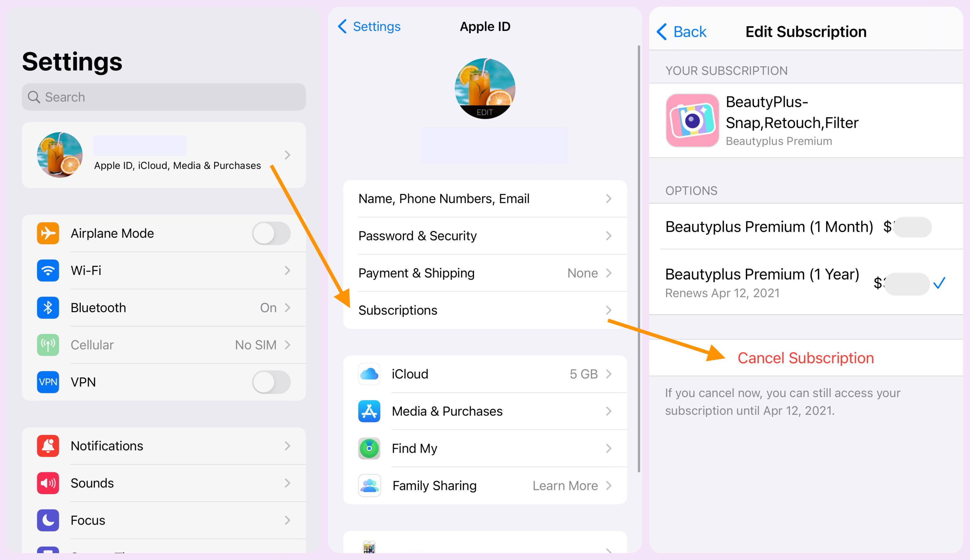The width and height of the screenshot is (970, 560).
Task: Tap Edit on Apple ID profile photo
Action: [485, 111]
